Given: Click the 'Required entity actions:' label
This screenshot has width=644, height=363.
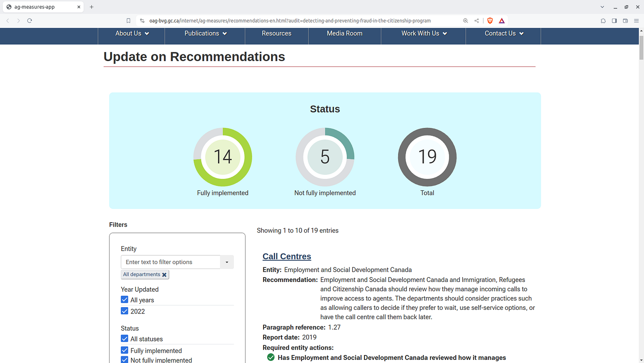Looking at the screenshot, I should point(298,348).
